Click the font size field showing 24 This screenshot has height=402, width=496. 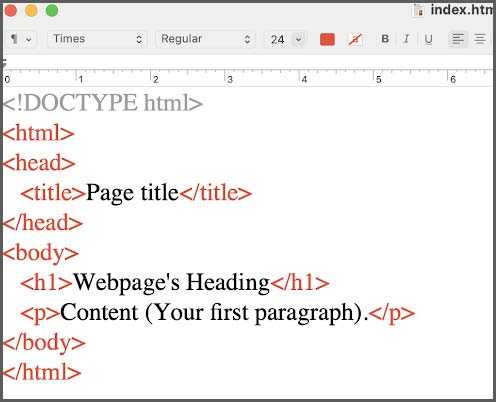tap(278, 39)
